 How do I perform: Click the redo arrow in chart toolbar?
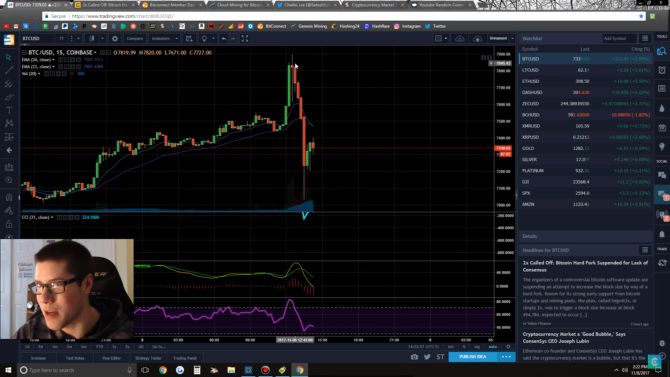click(233, 38)
